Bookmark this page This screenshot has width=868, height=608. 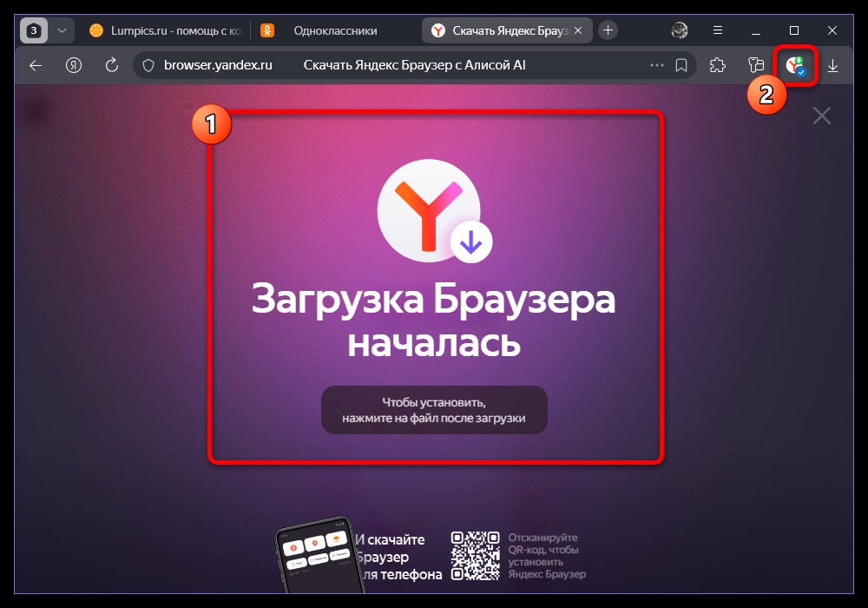point(681,65)
